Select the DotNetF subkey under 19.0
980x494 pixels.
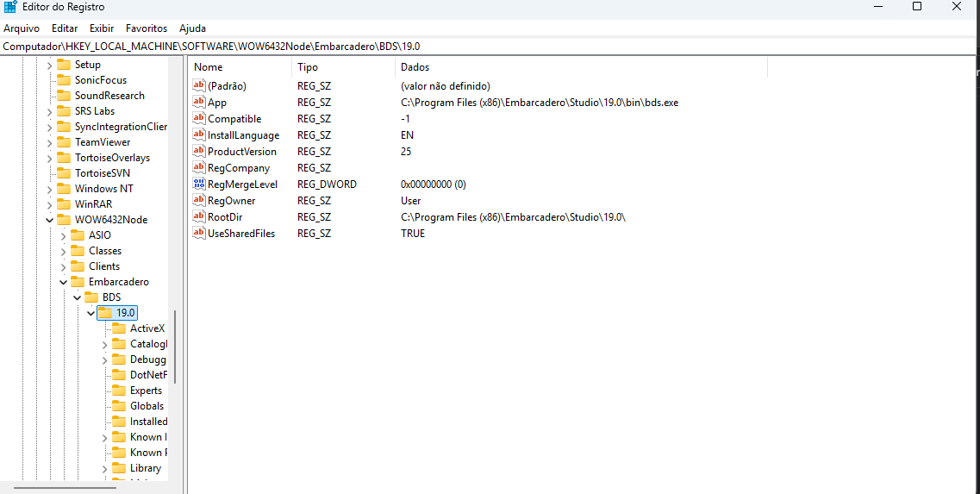pyautogui.click(x=149, y=374)
